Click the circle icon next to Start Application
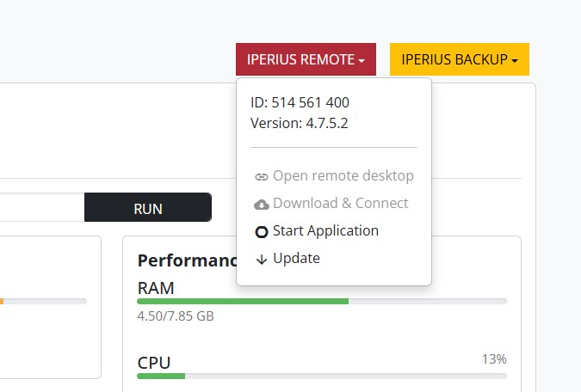Screen dimensions: 581x392 coord(262,231)
